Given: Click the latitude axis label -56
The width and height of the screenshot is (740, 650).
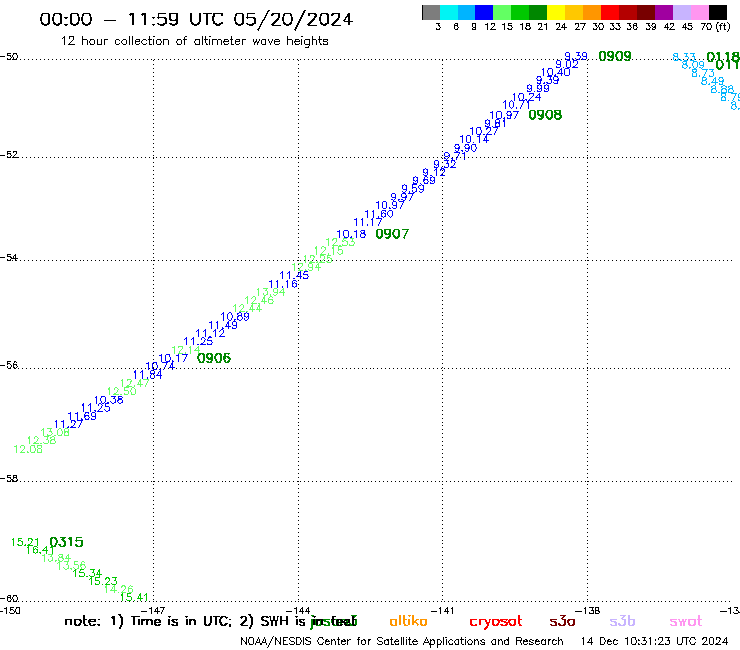Looking at the screenshot, I should (x=9, y=365).
